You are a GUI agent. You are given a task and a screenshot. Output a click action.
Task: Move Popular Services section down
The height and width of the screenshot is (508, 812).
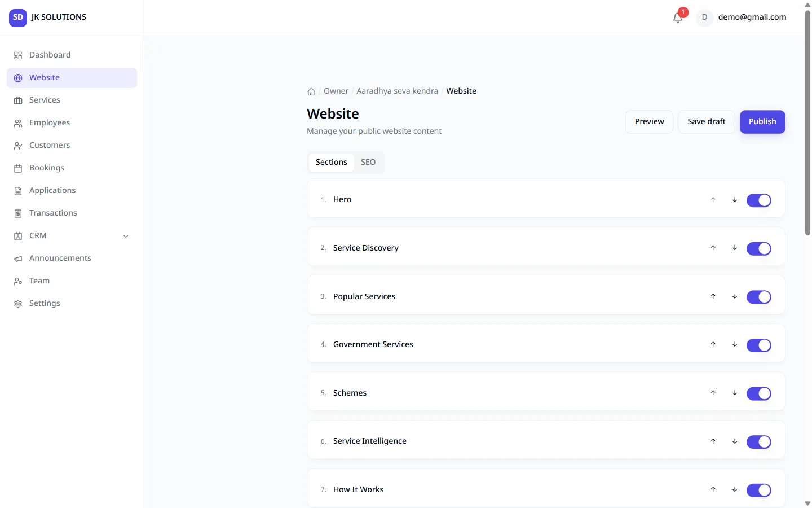[735, 296]
